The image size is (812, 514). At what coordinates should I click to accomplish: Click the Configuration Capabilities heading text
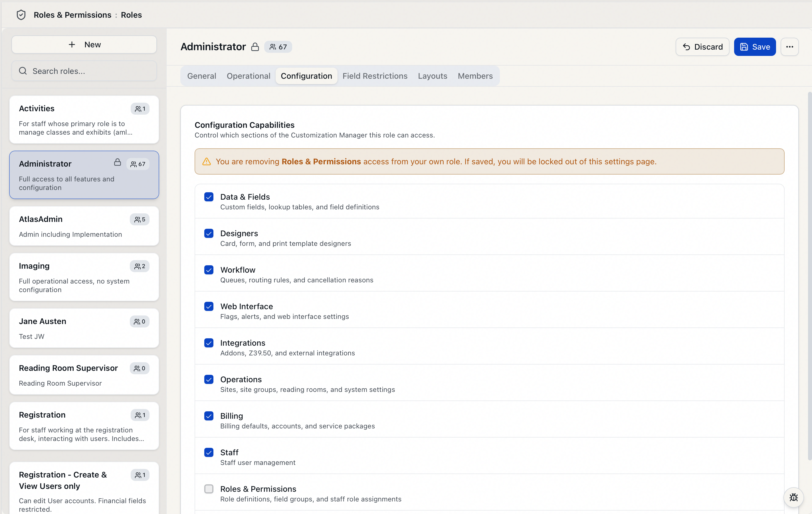[245, 125]
